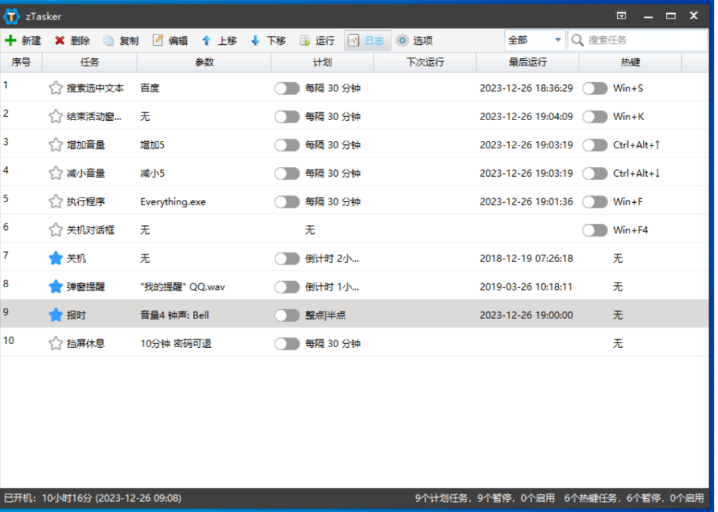This screenshot has width=718, height=512.
Task: Star the 搜索选中文本 task
Action: coord(56,88)
